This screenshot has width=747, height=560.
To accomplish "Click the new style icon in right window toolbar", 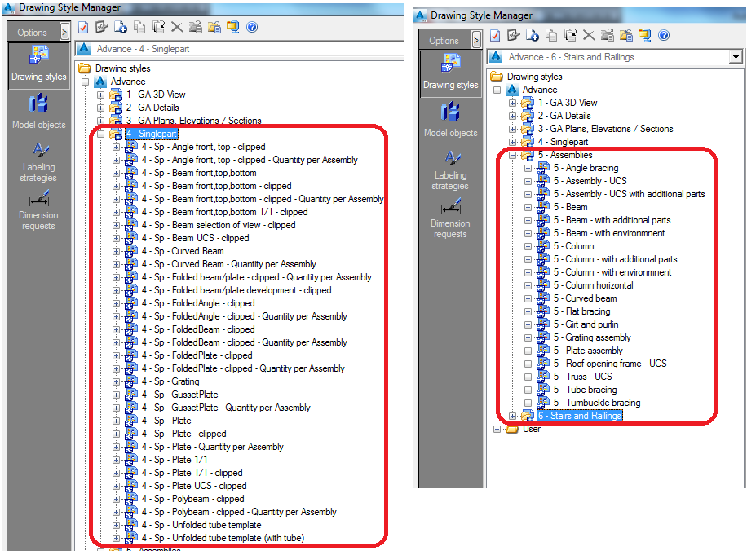I will (x=533, y=35).
